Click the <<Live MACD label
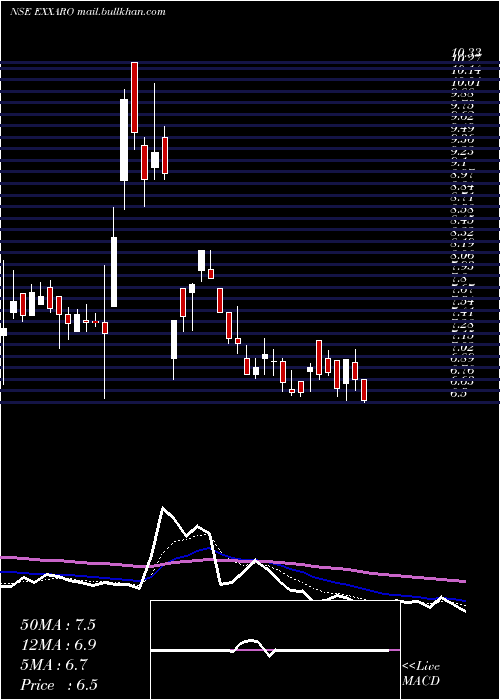The image size is (500, 700). tap(421, 674)
